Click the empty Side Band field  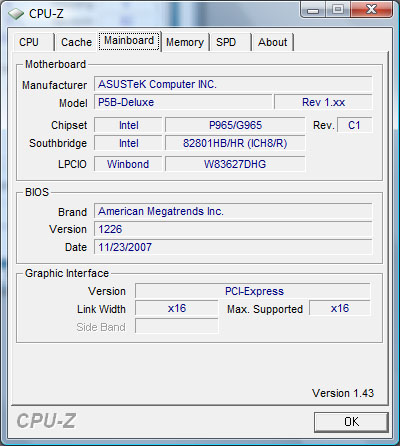click(177, 326)
